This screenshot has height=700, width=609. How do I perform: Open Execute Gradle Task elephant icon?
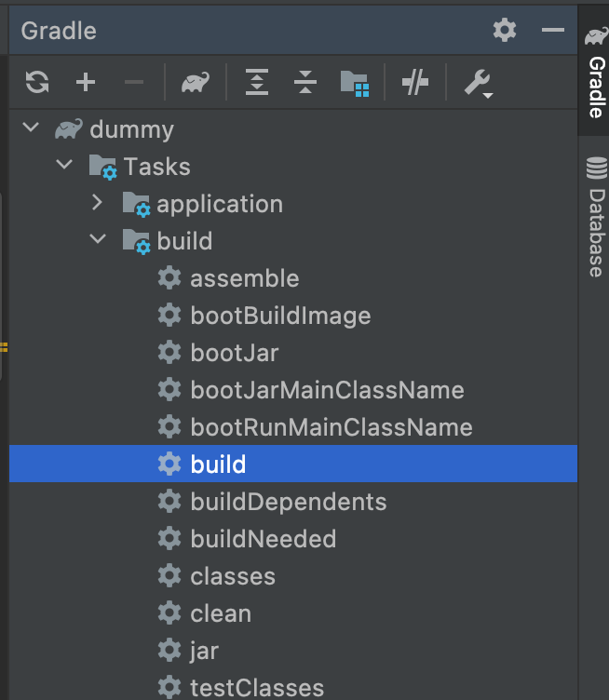(x=196, y=82)
